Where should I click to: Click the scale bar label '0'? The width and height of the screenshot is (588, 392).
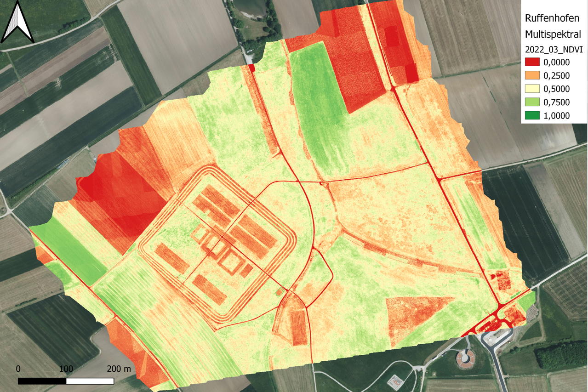(18, 369)
